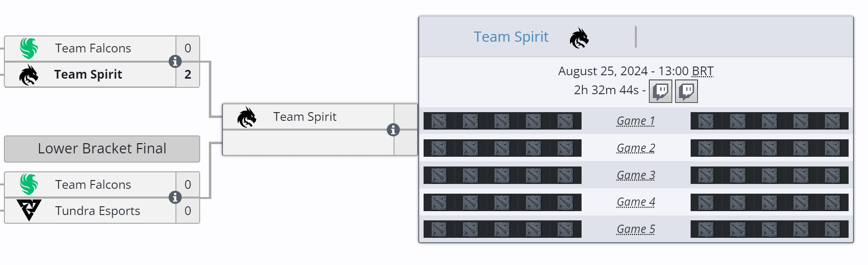Click the Tundra Esports team name

(x=97, y=211)
